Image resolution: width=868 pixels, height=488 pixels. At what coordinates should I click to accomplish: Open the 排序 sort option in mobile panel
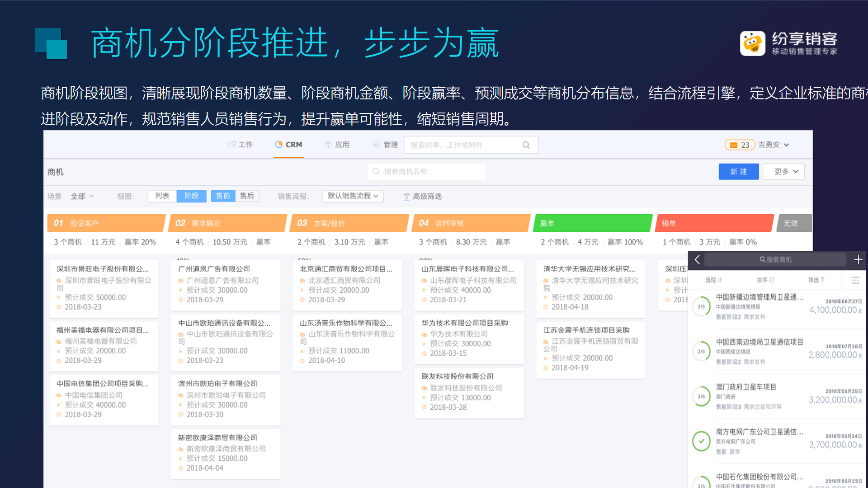coord(765,280)
